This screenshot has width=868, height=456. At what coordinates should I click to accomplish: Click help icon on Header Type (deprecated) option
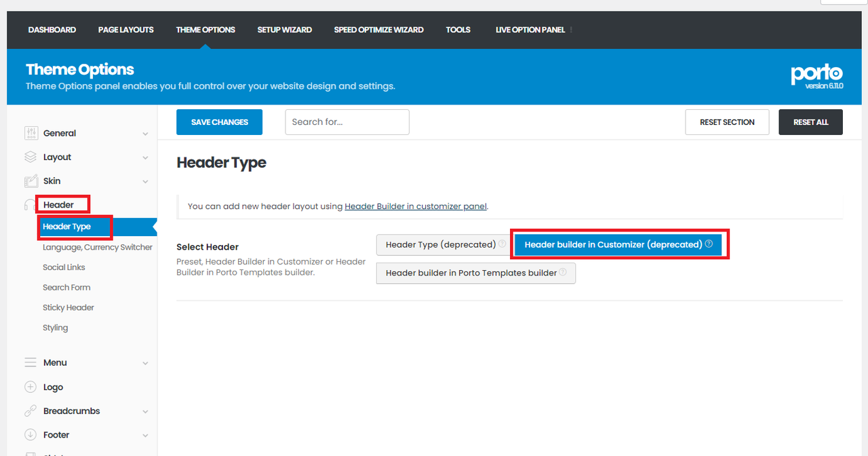(502, 244)
